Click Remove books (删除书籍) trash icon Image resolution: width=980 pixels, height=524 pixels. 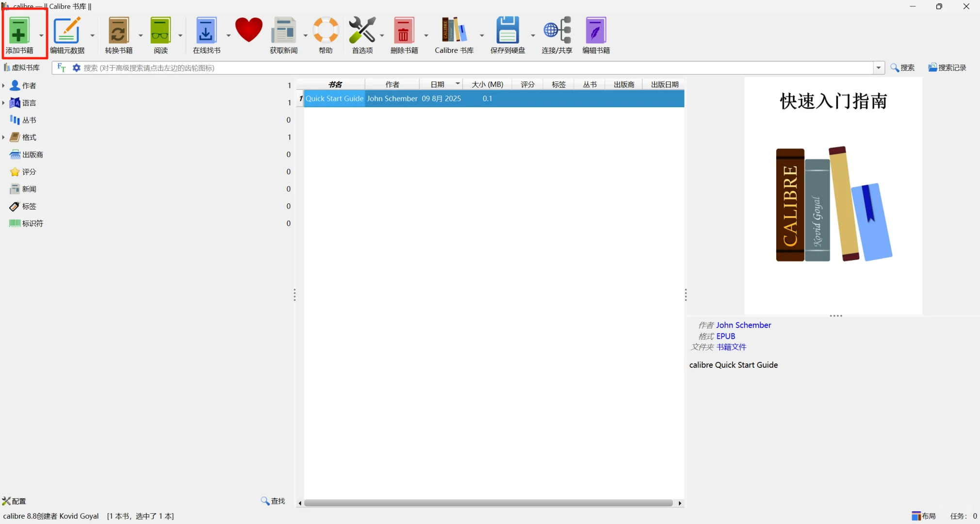pos(404,30)
